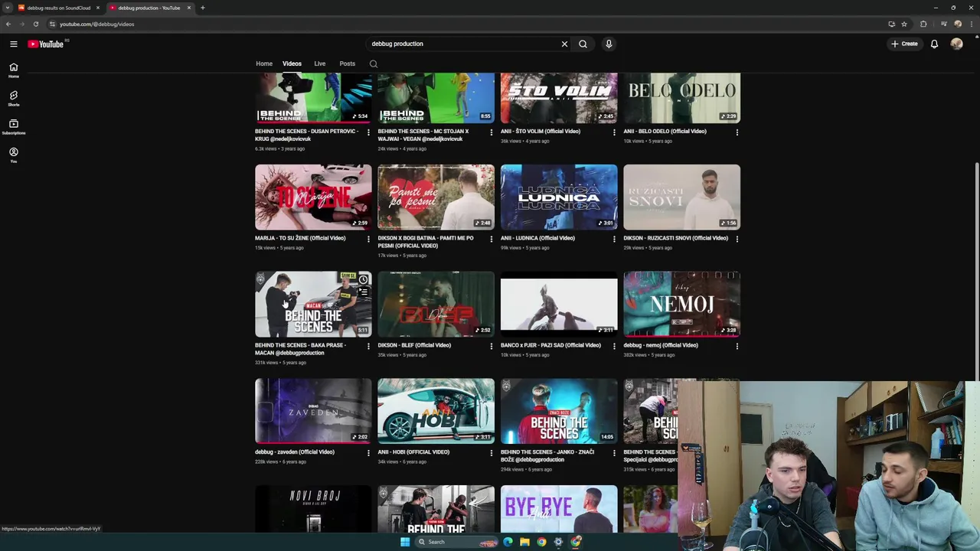The width and height of the screenshot is (980, 551).
Task: Switch to the Posts channel tab
Action: 347,64
